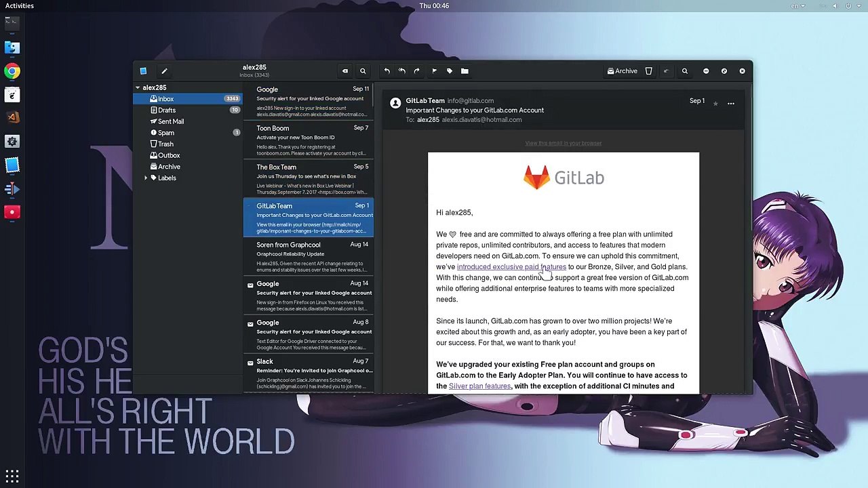868x488 pixels.
Task: Star the GitLab Team message
Action: pyautogui.click(x=715, y=103)
